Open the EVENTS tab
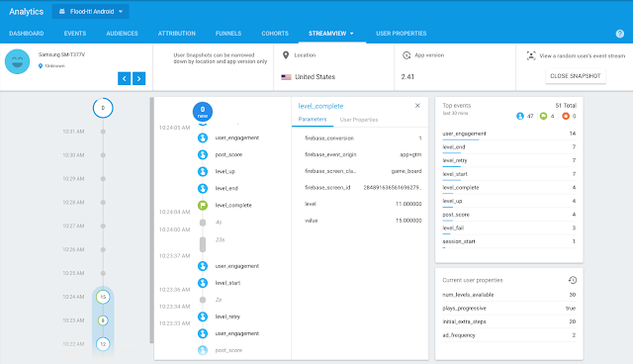The width and height of the screenshot is (633, 364). point(75,34)
